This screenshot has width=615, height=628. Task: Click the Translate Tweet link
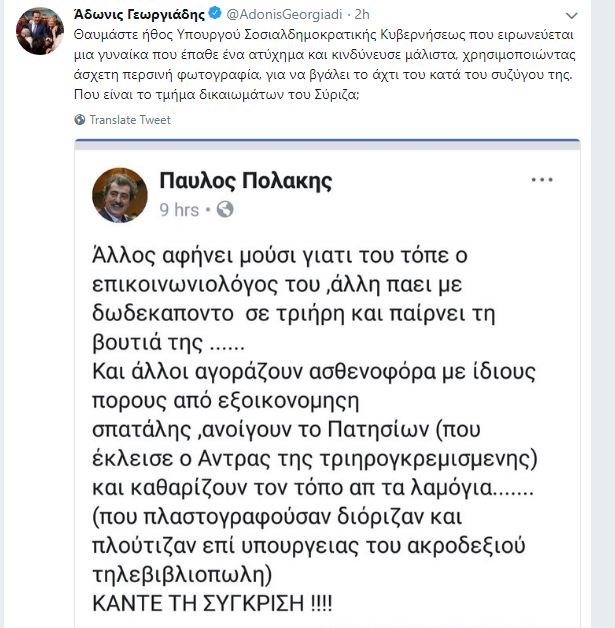(130, 120)
